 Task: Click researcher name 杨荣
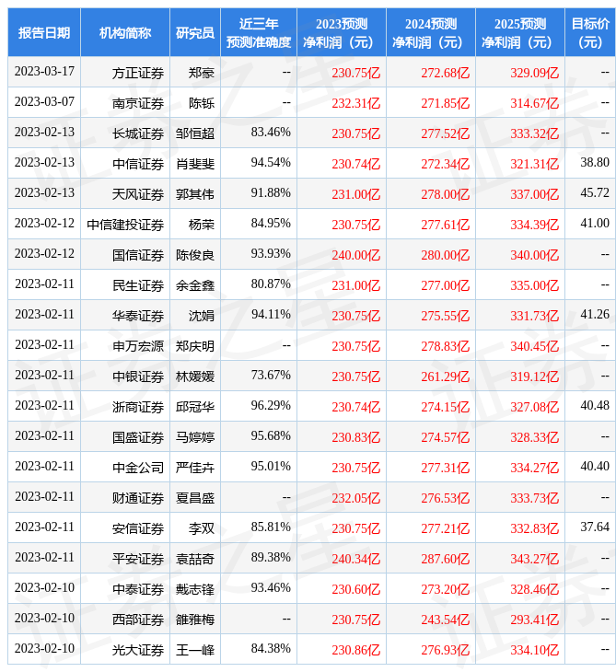pos(202,225)
